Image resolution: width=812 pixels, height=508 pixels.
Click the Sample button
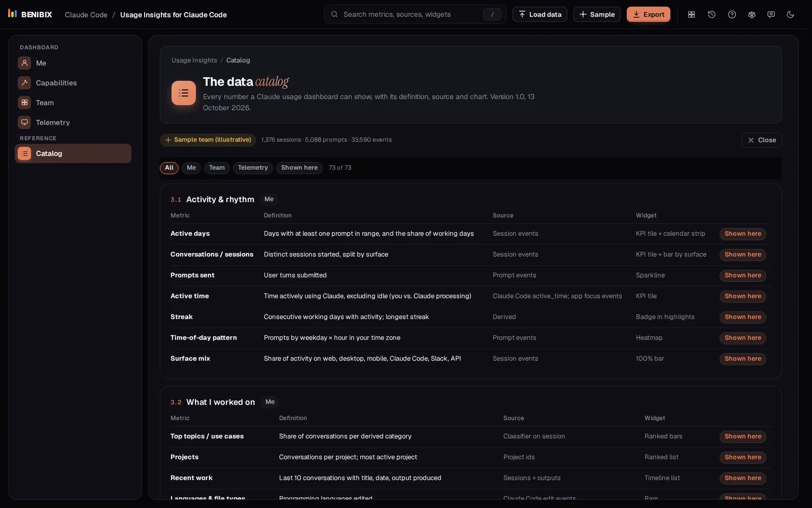597,14
